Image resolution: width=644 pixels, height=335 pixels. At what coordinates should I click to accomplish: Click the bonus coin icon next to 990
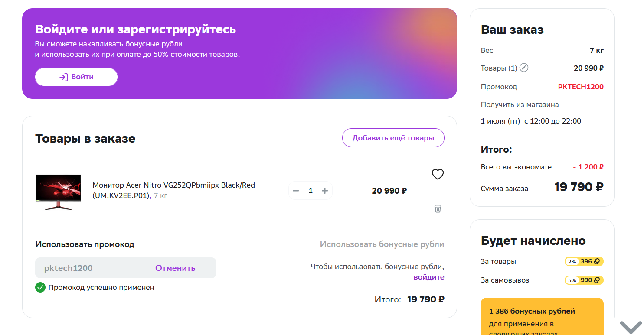pos(597,280)
